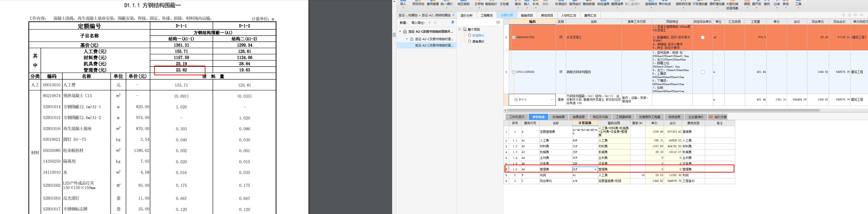Image resolution: width=868 pixels, height=214 pixels.
Task: Click building icon of 签证-A2-C project root
Action: coord(405,32)
